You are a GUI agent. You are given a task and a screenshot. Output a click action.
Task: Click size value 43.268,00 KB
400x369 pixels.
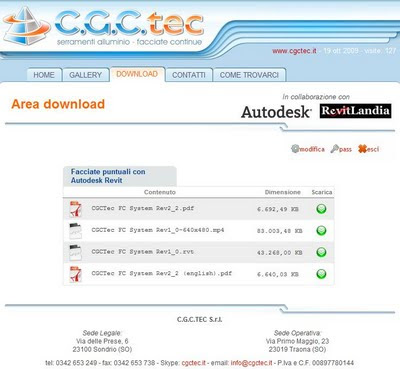tap(279, 253)
